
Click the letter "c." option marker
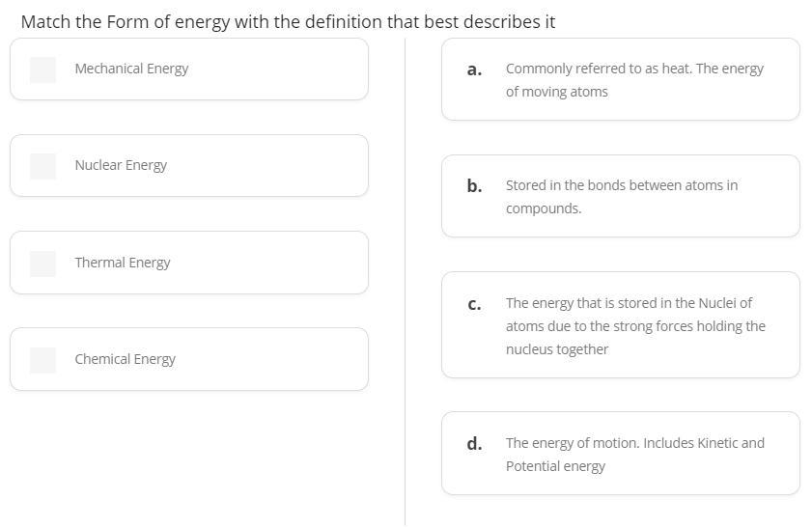click(474, 304)
